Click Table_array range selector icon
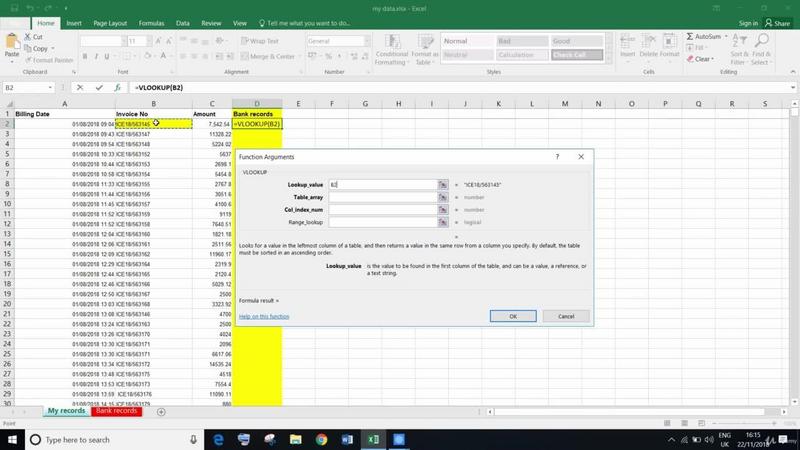800x450 pixels. [443, 197]
